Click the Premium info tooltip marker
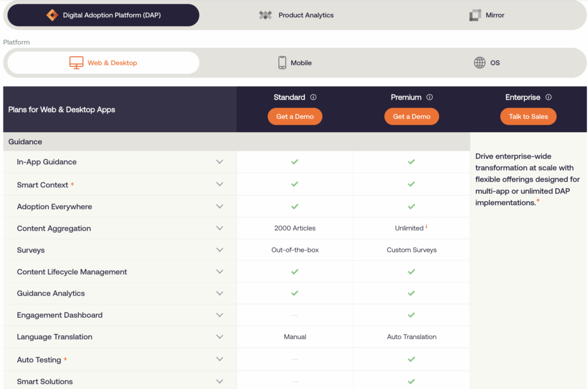Image resolution: width=588 pixels, height=389 pixels. (429, 97)
